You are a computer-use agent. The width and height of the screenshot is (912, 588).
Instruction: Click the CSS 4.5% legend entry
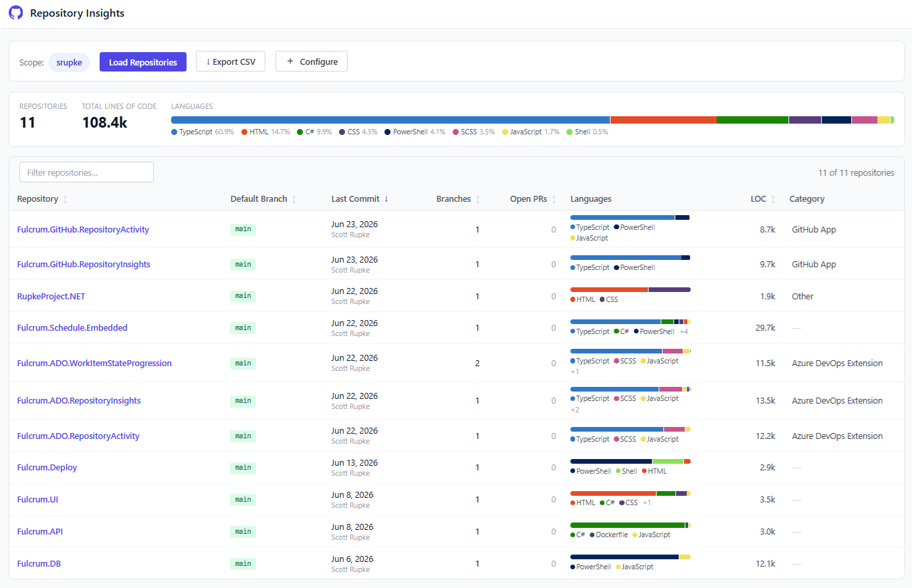click(x=358, y=132)
